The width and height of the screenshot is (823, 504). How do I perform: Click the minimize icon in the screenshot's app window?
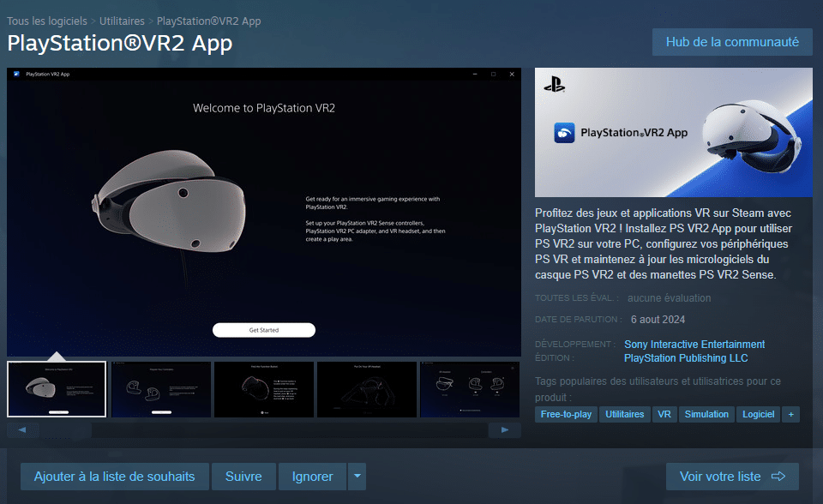click(475, 74)
